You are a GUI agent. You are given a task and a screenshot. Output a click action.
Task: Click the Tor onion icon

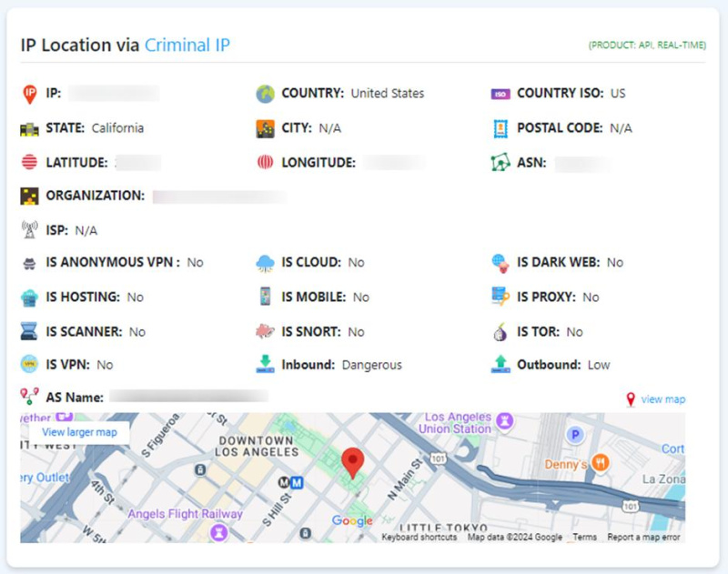click(x=500, y=332)
